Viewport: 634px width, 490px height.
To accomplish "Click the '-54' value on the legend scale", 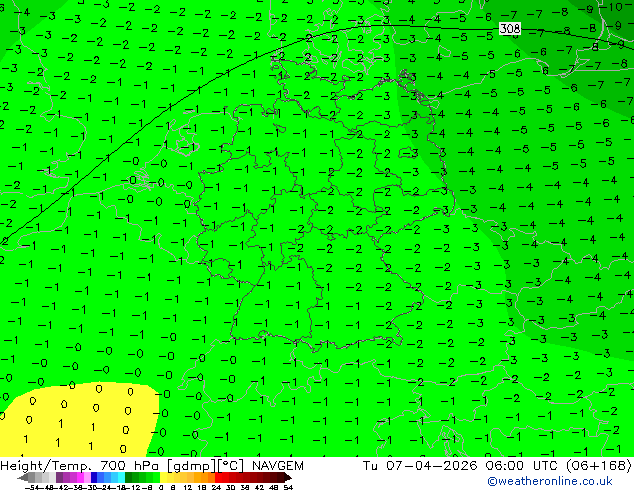I will (x=32, y=487).
